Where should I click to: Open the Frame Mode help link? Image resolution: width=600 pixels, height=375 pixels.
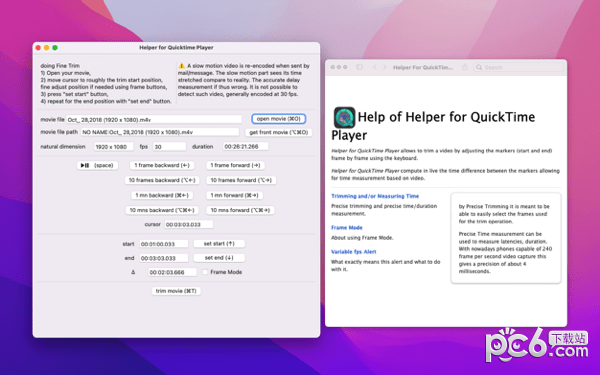click(x=347, y=228)
